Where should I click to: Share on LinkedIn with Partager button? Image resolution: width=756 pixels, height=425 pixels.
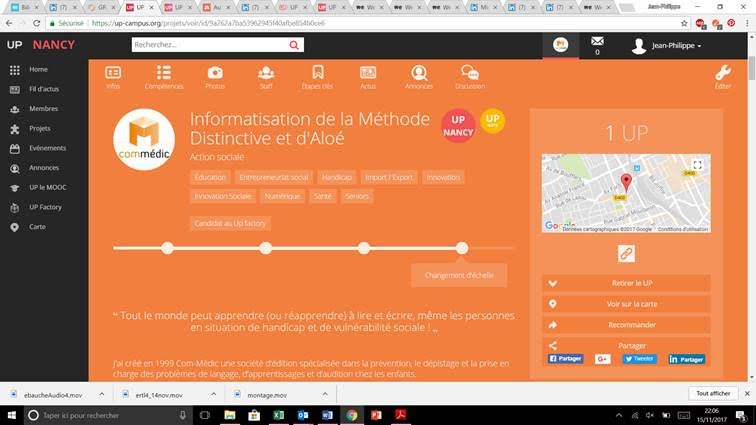(x=687, y=359)
